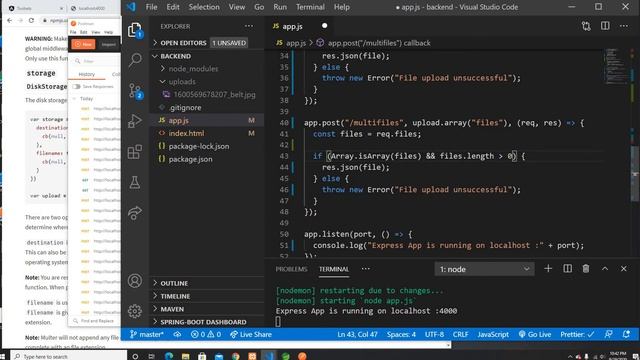Open Source Control view with 2 changes
The image size is (640, 360).
tap(135, 91)
